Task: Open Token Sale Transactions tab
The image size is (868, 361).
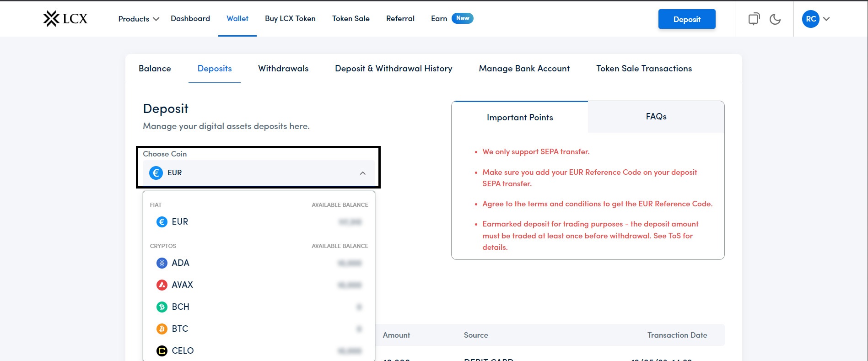Action: pos(644,69)
